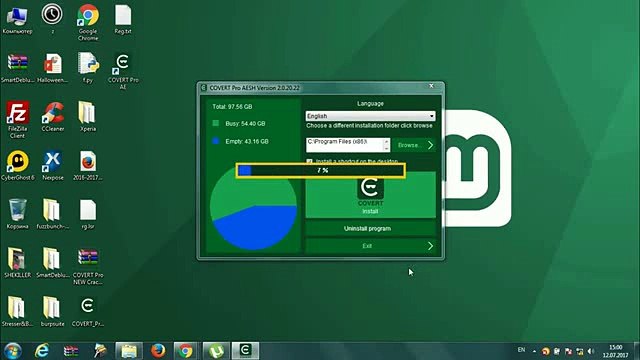Select the Google Chrome desktop shortcut
The height and width of the screenshot is (360, 640).
click(88, 22)
